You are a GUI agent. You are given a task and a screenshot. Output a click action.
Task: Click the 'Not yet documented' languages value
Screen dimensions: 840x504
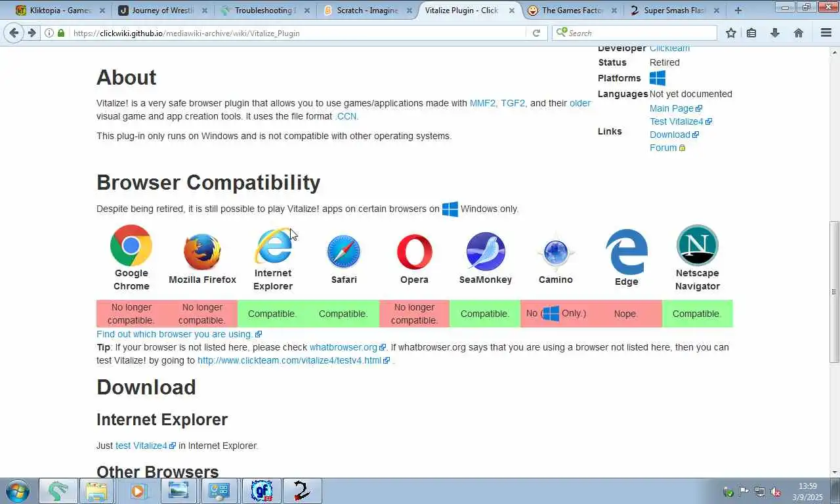(x=691, y=94)
